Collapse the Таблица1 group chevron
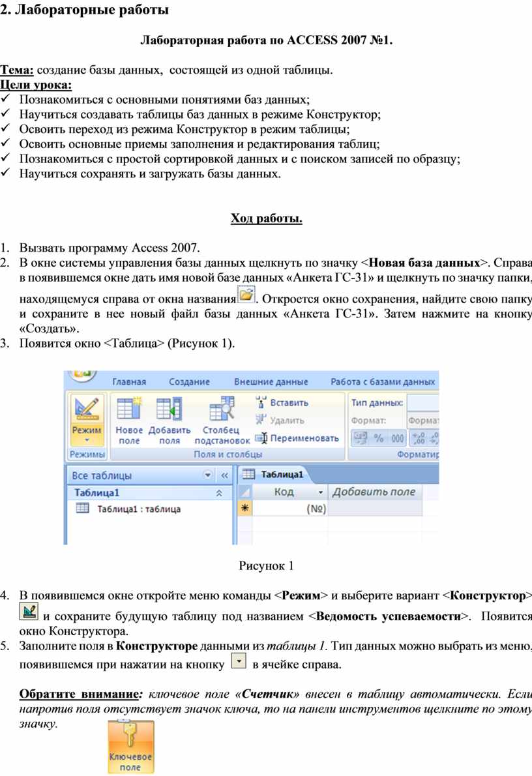This screenshot has width=532, height=776. tap(219, 493)
